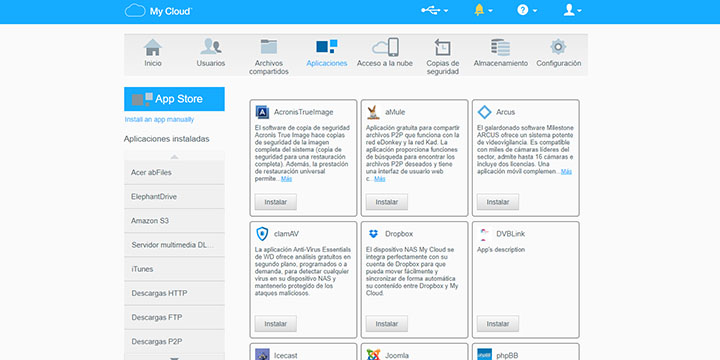Image resolution: width=720 pixels, height=360 pixels.
Task: Open the Almacenamiento icon
Action: tap(501, 47)
